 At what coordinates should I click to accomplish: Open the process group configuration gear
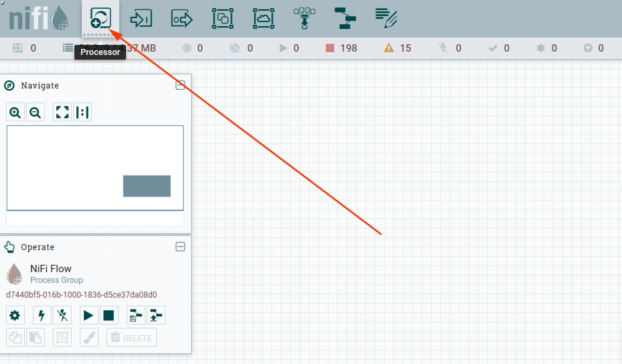pos(15,316)
